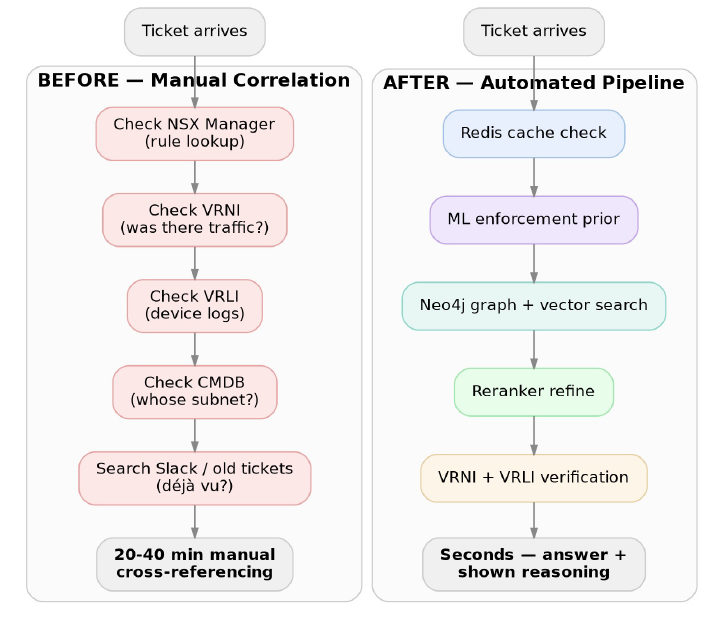Screen dimensions: 716x617
Task: Click the BEFORE — Manual Correlation heading
Action: point(194,80)
